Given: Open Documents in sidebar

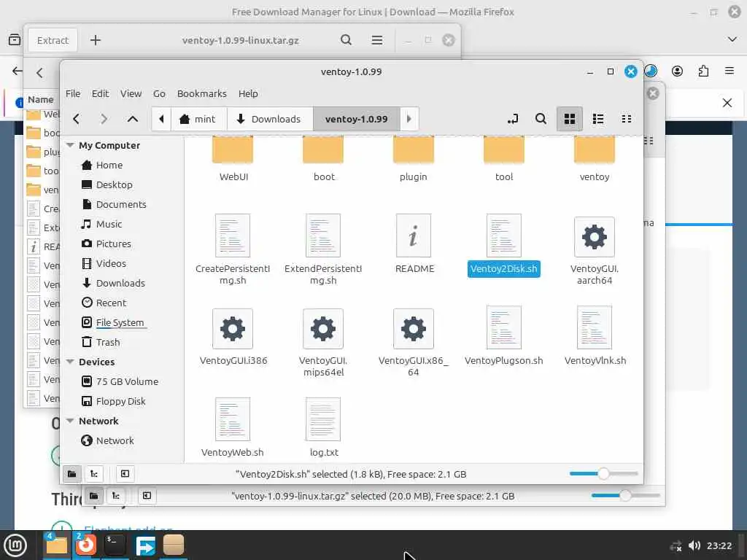Looking at the screenshot, I should coord(121,204).
